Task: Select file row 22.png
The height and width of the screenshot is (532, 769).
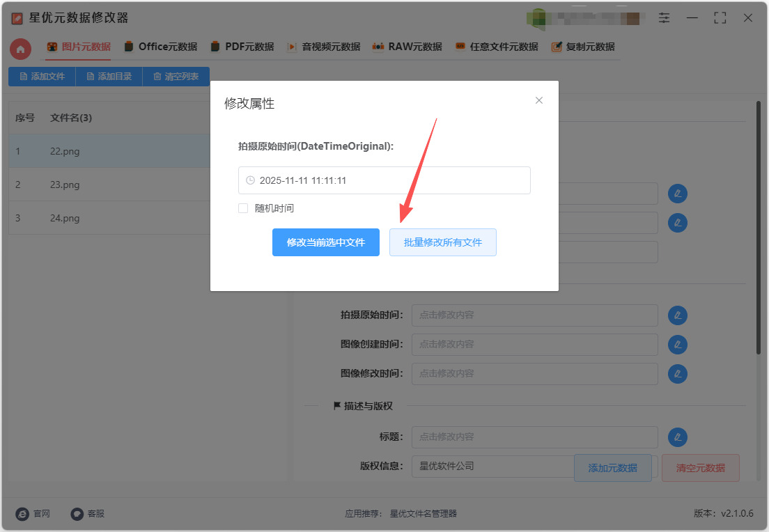Action: [109, 151]
